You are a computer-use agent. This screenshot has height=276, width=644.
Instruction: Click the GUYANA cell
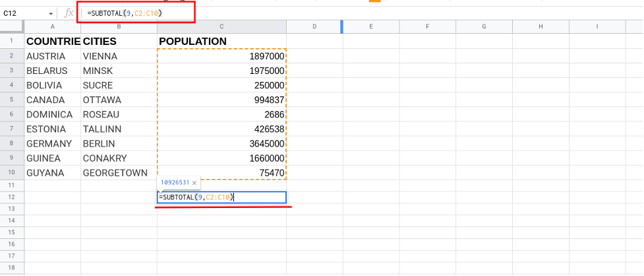[x=53, y=173]
